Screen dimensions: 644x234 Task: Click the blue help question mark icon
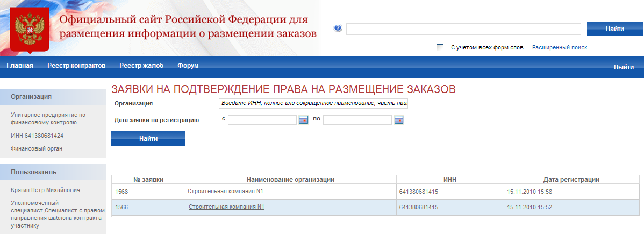pyautogui.click(x=338, y=29)
